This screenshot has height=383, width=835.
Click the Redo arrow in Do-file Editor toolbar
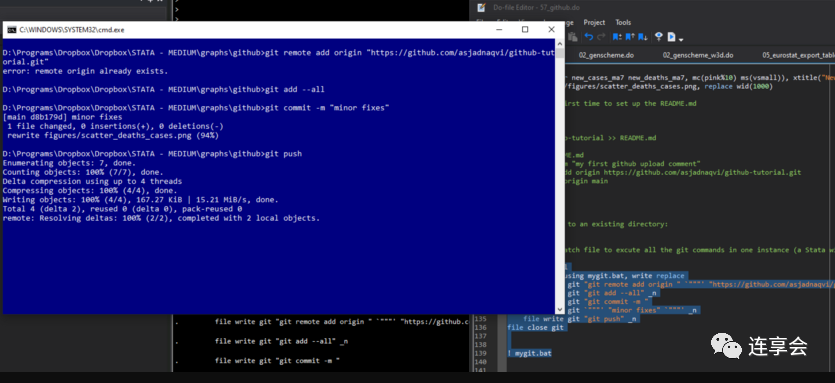tap(601, 37)
